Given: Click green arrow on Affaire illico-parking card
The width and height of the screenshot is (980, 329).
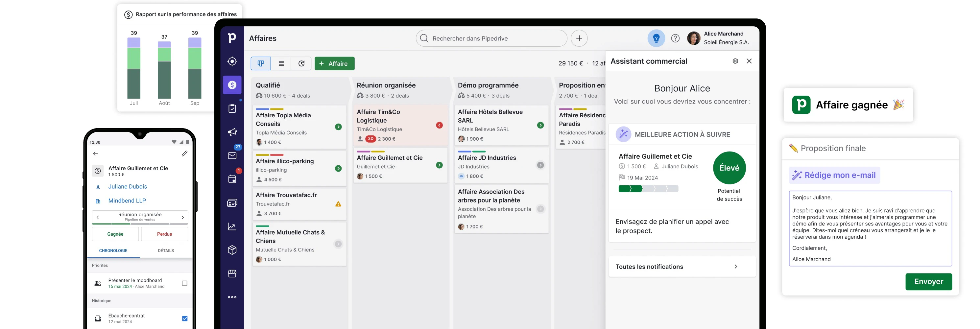Looking at the screenshot, I should 338,169.
